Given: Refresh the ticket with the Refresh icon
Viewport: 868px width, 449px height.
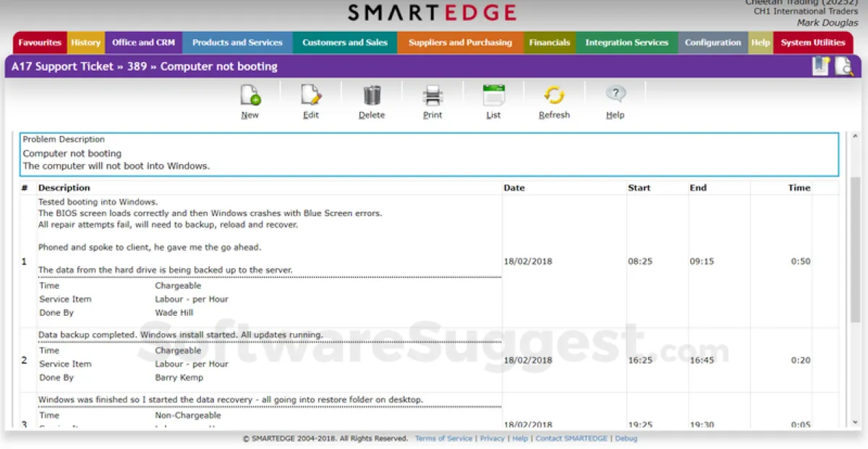Looking at the screenshot, I should pos(554,95).
